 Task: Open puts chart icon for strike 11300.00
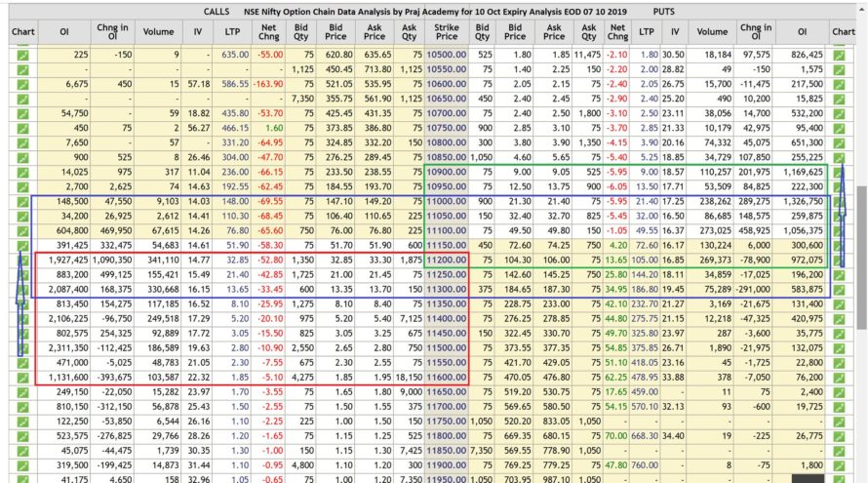click(839, 290)
